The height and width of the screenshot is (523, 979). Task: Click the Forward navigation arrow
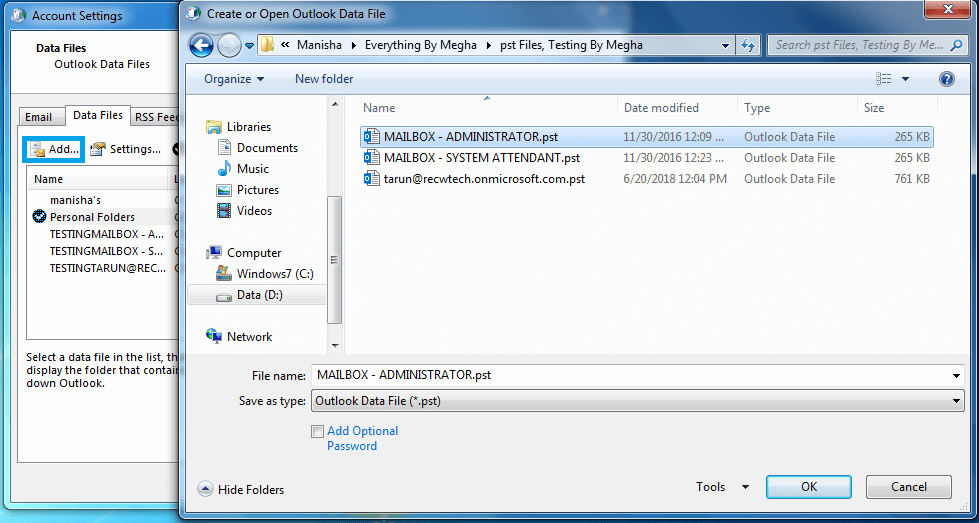point(229,46)
